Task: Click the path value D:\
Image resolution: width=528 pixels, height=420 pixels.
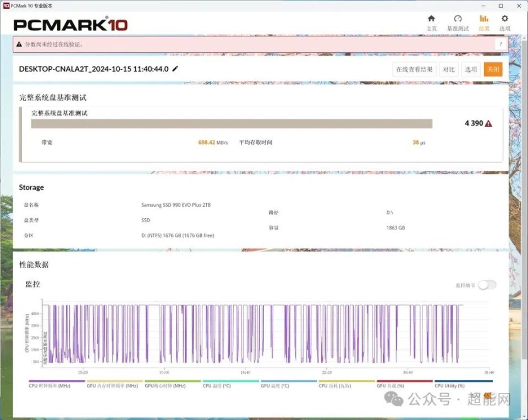Action: tap(389, 212)
